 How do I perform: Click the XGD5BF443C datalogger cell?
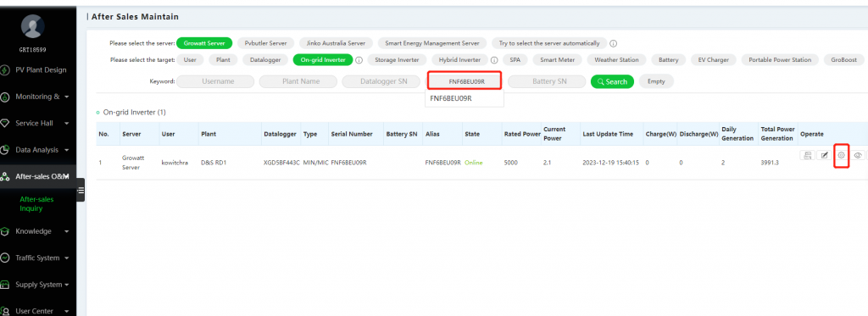[x=281, y=163]
